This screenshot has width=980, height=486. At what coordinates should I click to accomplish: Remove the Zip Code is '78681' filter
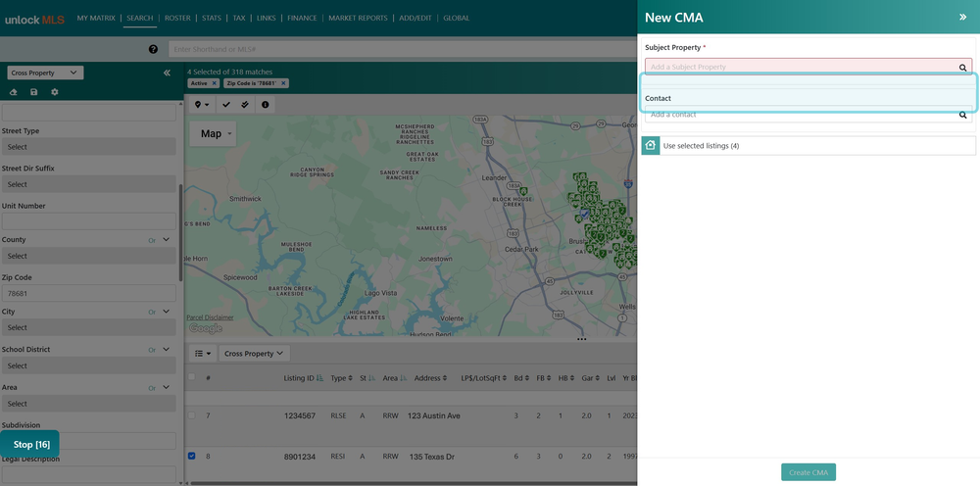point(283,83)
